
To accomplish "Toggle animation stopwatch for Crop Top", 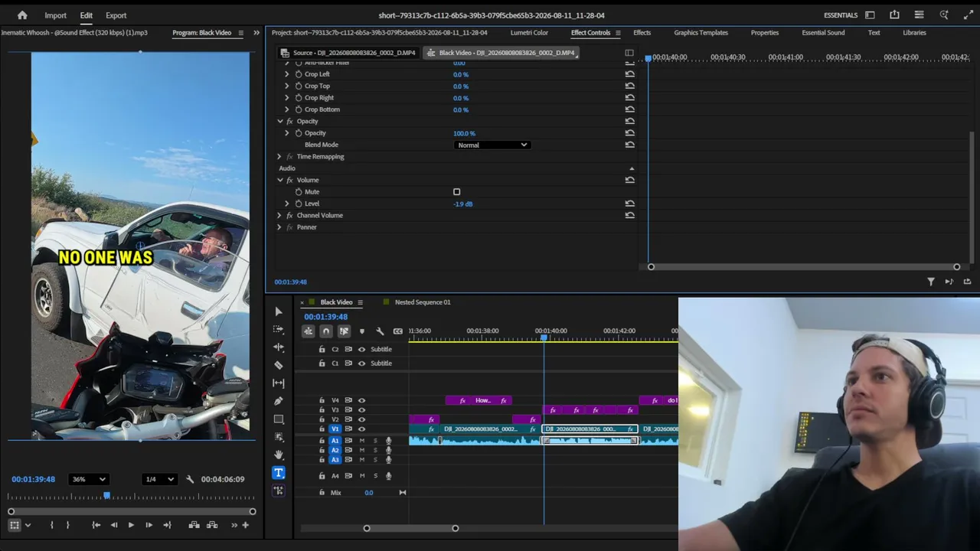I will tap(299, 86).
